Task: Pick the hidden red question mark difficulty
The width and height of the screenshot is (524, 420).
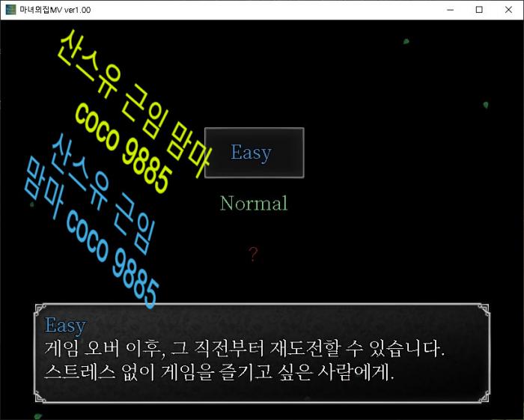Action: 253,255
